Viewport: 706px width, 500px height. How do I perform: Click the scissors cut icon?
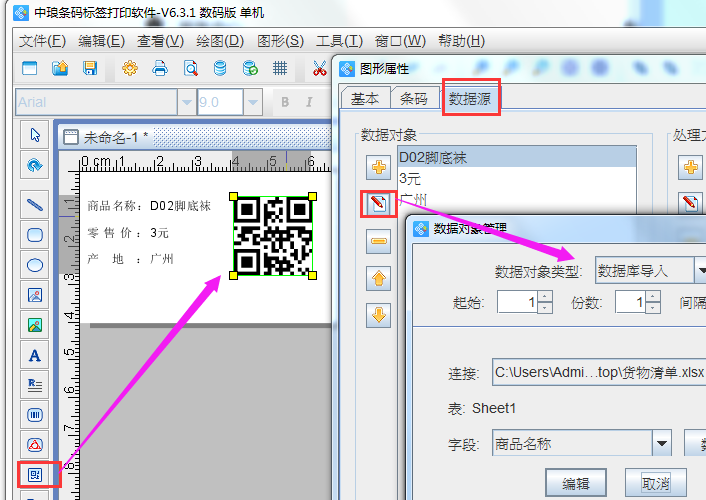pyautogui.click(x=319, y=68)
